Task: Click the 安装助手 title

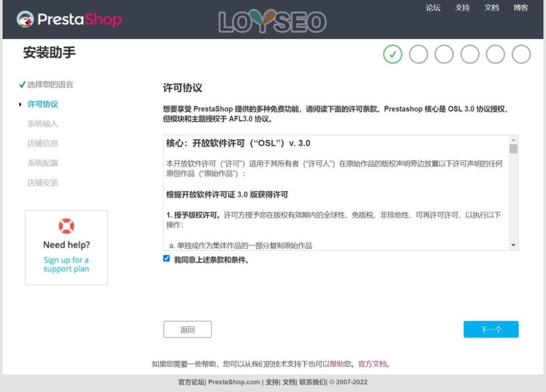Action: pos(50,52)
